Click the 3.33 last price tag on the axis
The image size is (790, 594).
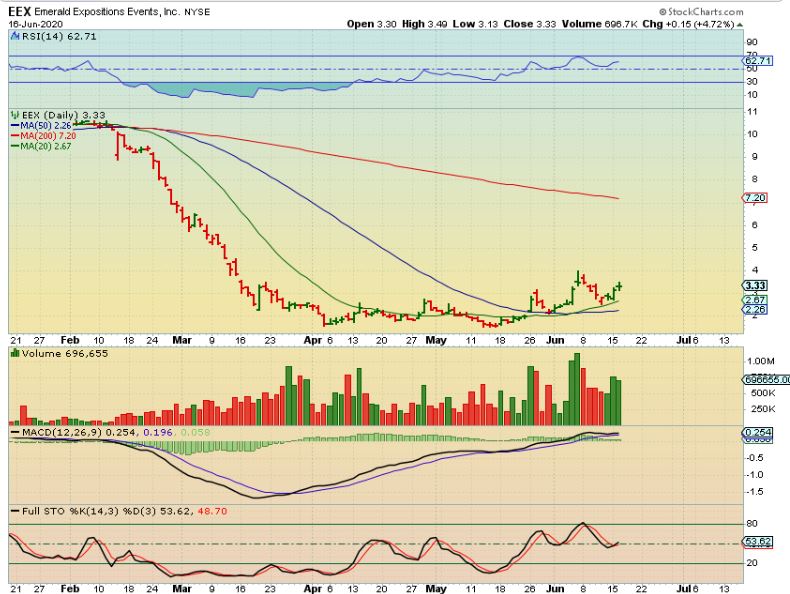click(x=755, y=286)
